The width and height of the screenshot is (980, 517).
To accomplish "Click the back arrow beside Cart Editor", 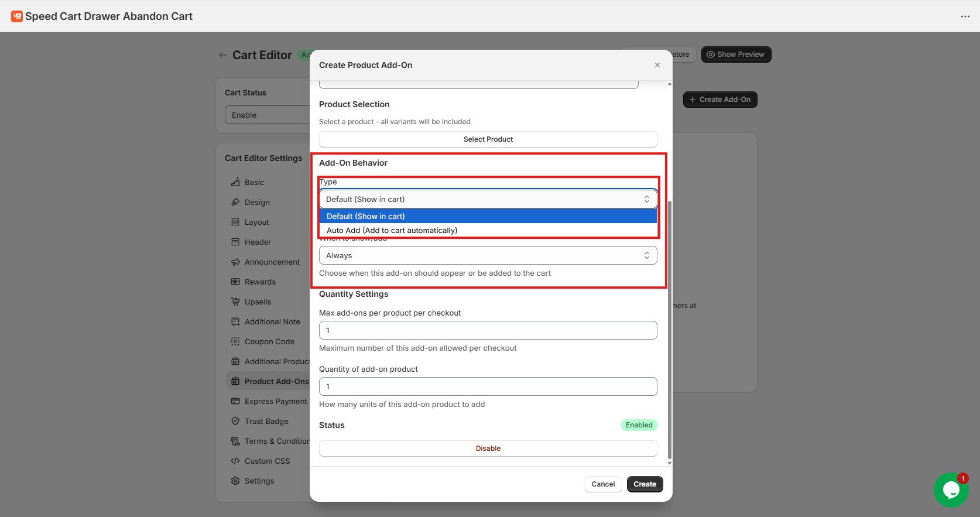I will 222,55.
